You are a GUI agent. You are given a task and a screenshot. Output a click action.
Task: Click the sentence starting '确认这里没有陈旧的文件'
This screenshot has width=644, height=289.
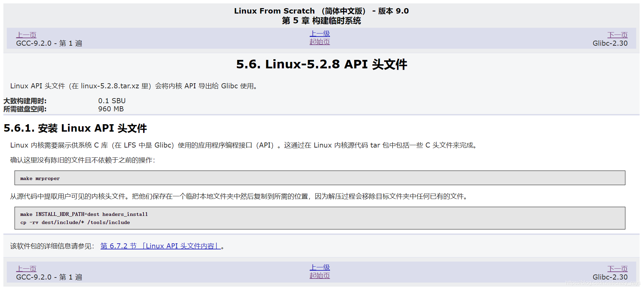point(83,160)
